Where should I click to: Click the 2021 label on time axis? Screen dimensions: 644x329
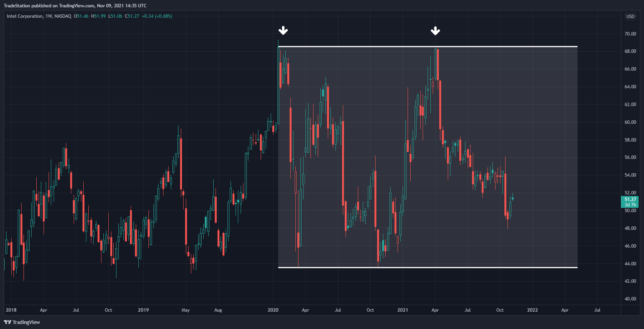coord(403,310)
